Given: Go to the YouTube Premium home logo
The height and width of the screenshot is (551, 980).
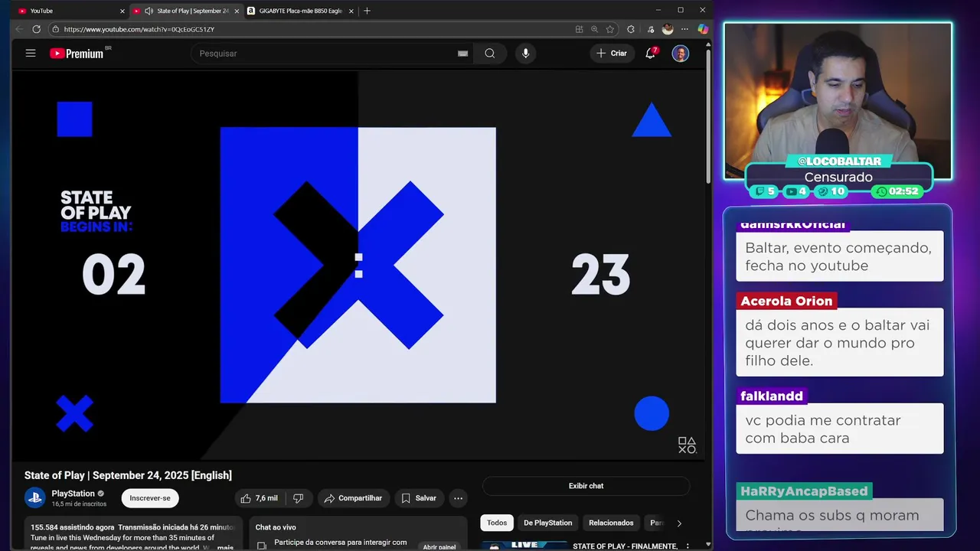Looking at the screenshot, I should (77, 54).
